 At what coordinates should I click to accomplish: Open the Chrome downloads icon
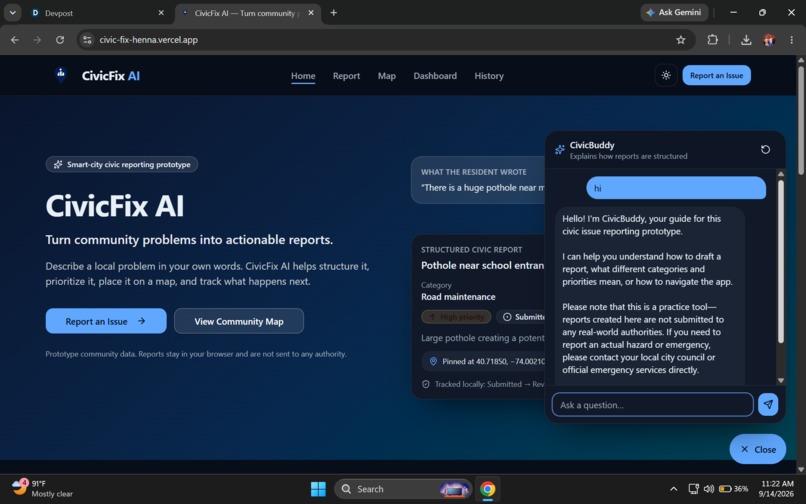[x=746, y=40]
